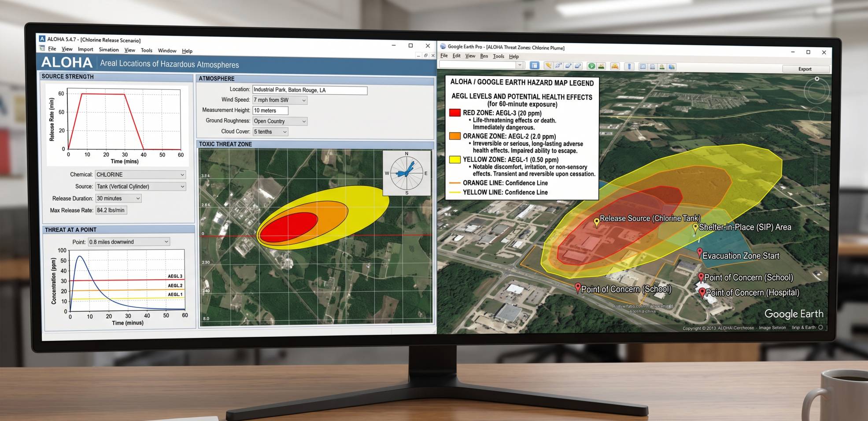868x421 pixels.
Task: Click the north compass ring on Google Earth map
Action: (816, 91)
